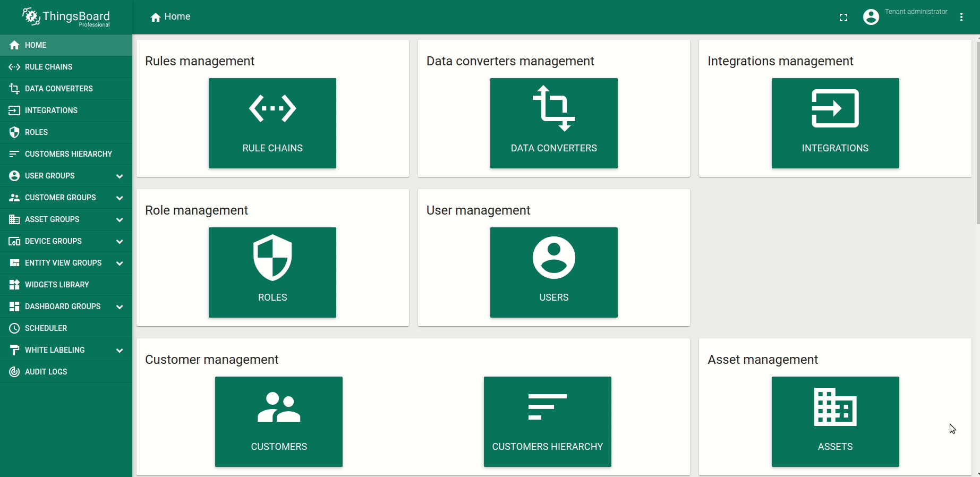Screen dimensions: 980x477
Task: Expand the White Labeling submenu arrow
Action: tap(120, 351)
